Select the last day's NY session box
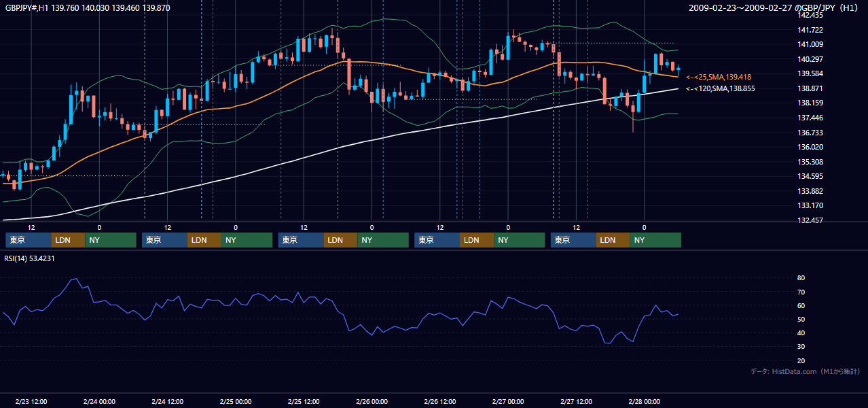The height and width of the screenshot is (408, 868). tap(655, 240)
